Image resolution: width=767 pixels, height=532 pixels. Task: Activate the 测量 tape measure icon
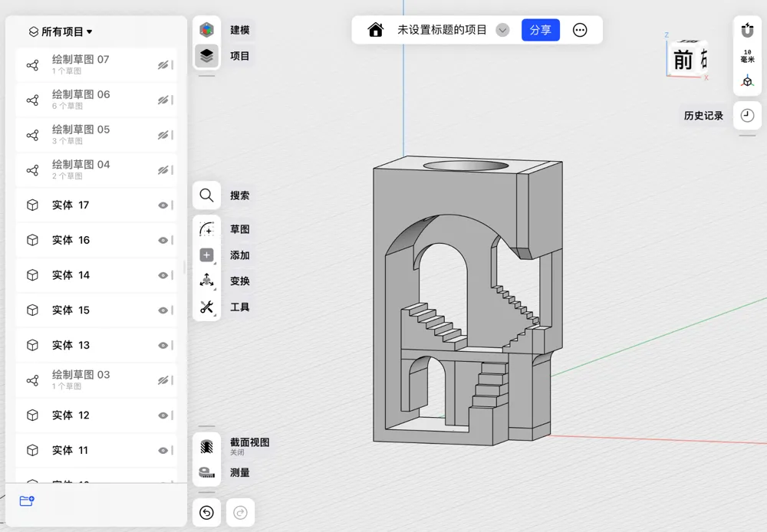(206, 472)
